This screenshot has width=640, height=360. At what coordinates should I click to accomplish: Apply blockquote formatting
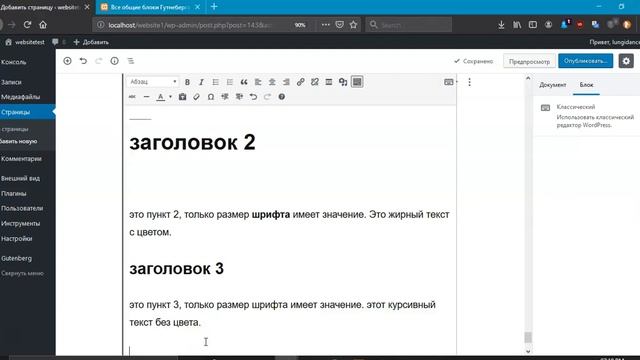pos(244,82)
